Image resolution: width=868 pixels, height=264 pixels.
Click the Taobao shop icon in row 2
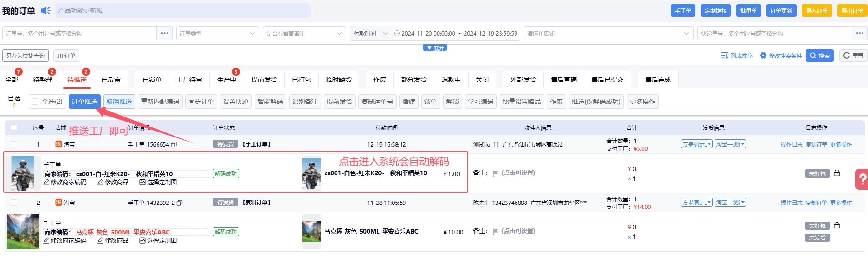tap(59, 203)
